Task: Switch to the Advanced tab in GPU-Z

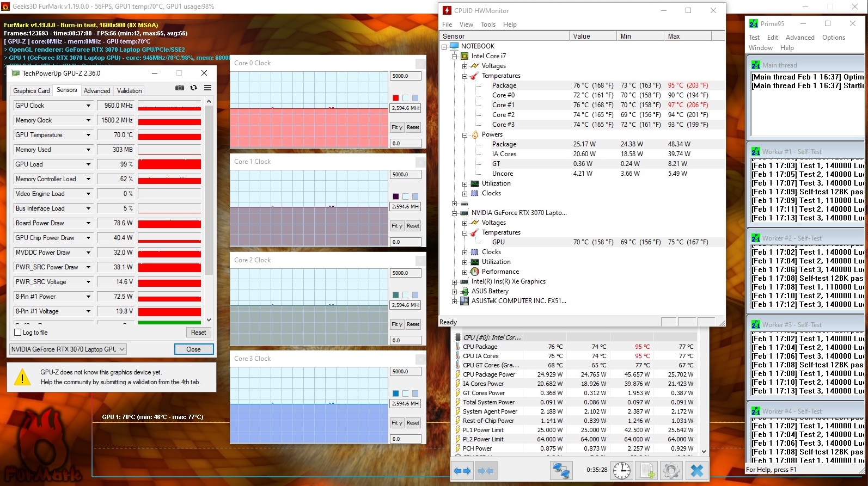Action: 97,91
